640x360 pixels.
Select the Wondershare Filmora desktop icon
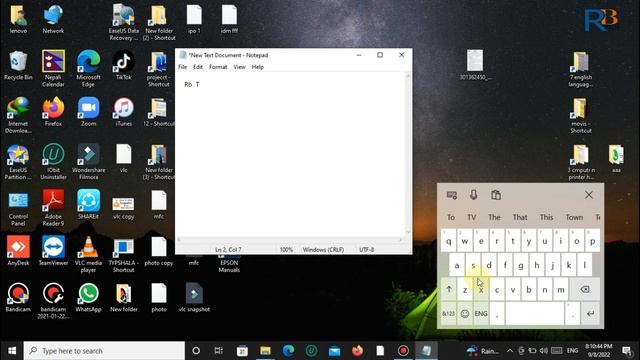[88, 162]
